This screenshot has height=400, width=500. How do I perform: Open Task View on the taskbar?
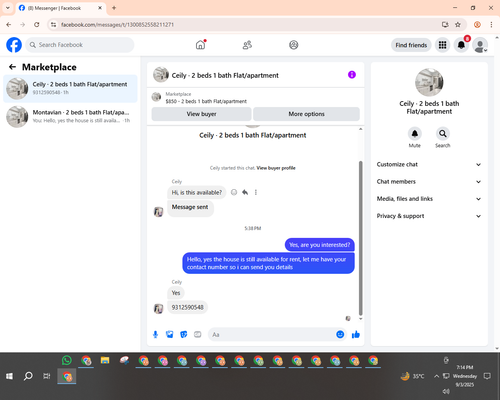click(x=47, y=376)
